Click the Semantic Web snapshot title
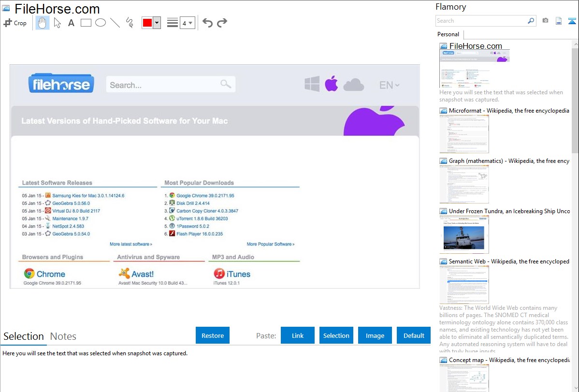579x392 pixels. click(x=509, y=261)
